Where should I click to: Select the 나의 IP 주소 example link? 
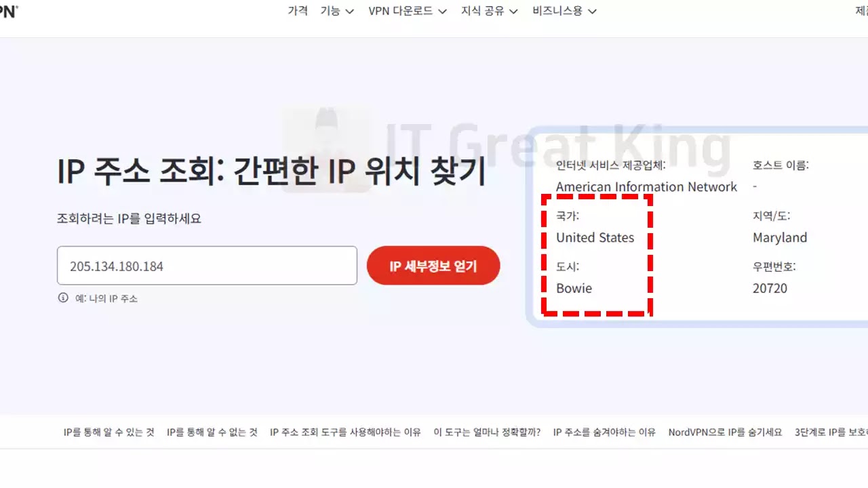click(113, 298)
